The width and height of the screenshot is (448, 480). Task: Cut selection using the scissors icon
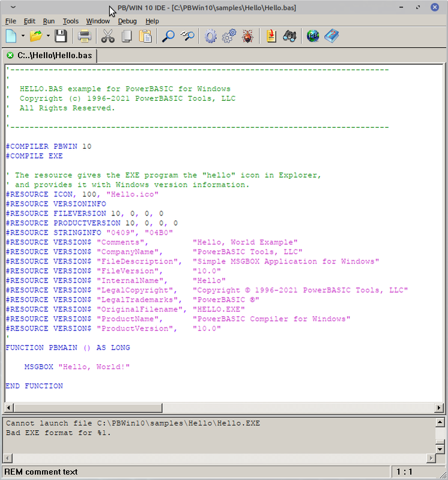108,36
